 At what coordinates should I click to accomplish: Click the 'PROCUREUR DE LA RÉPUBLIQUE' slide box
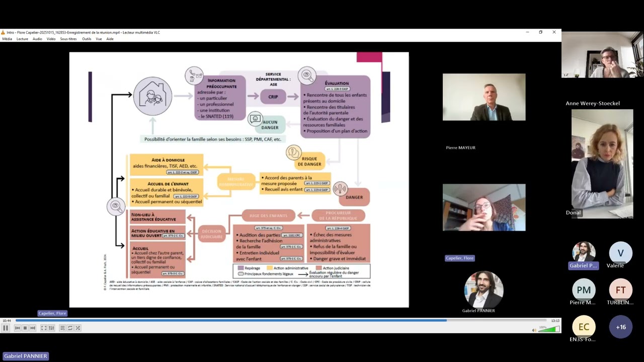[x=338, y=216]
